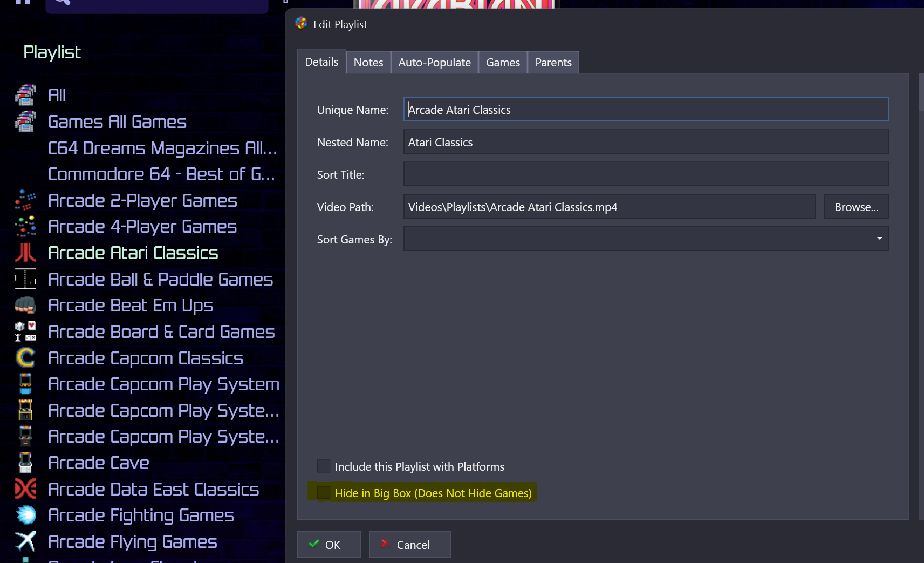Click the Video Path field
924x563 pixels.
[610, 207]
